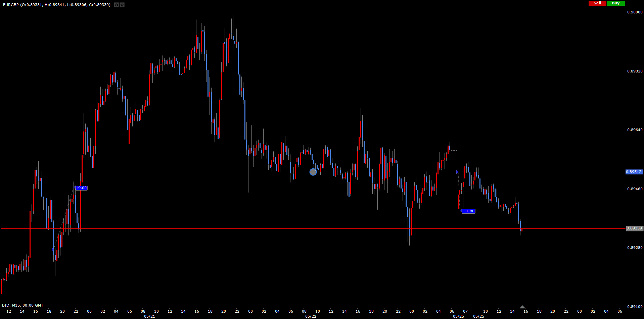Click the 0.89640 label on price axis
Screen dimensions: 644x319
pyautogui.click(x=635, y=130)
